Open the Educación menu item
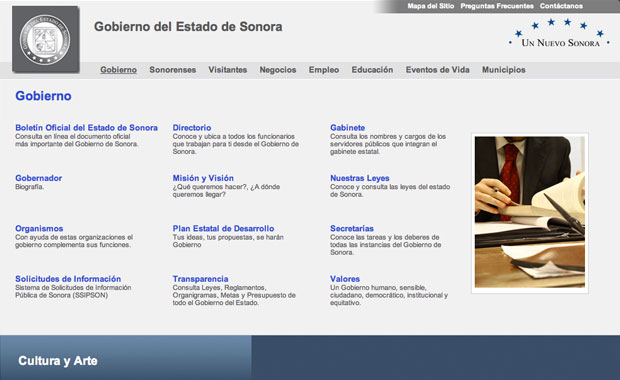This screenshot has height=380, width=620. click(372, 70)
